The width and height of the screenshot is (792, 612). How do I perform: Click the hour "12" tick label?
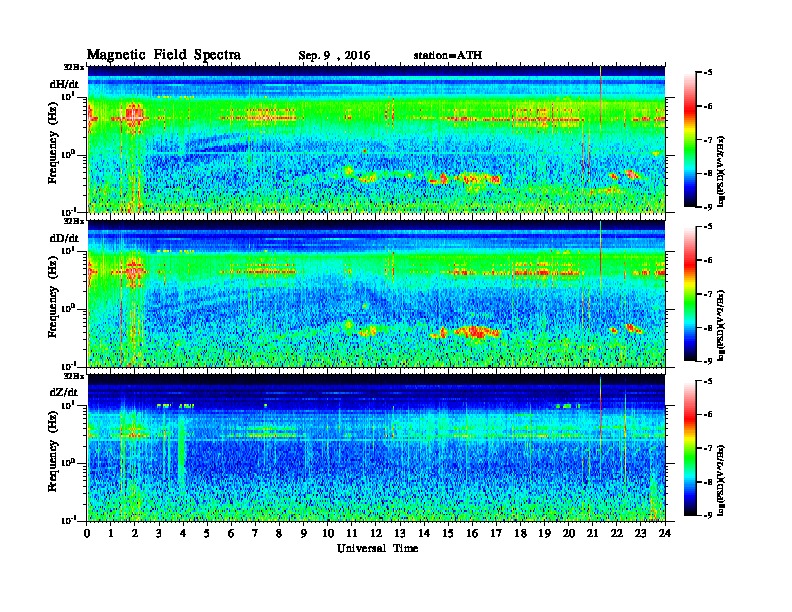coord(376,534)
